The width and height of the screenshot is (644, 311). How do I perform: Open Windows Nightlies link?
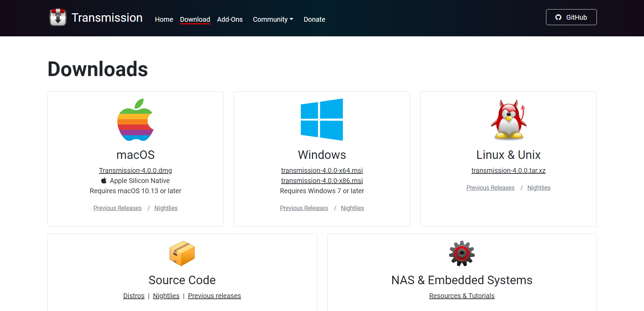click(352, 208)
